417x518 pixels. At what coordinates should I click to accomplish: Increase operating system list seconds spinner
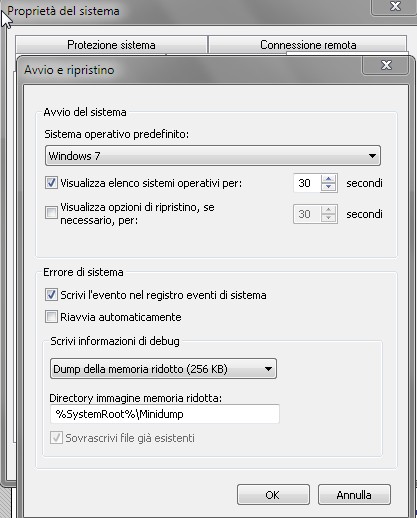point(329,179)
